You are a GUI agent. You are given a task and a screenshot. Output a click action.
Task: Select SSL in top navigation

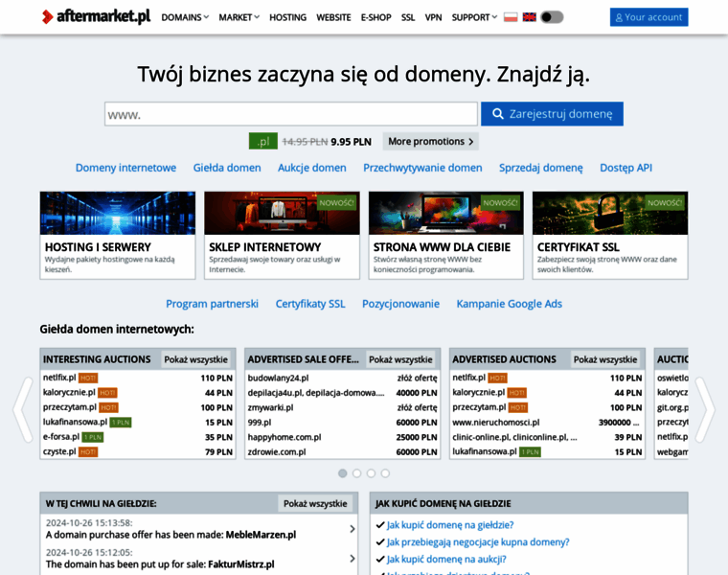tap(408, 17)
